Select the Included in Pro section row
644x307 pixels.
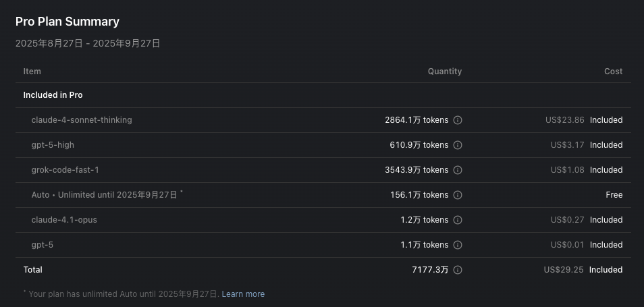click(x=53, y=95)
